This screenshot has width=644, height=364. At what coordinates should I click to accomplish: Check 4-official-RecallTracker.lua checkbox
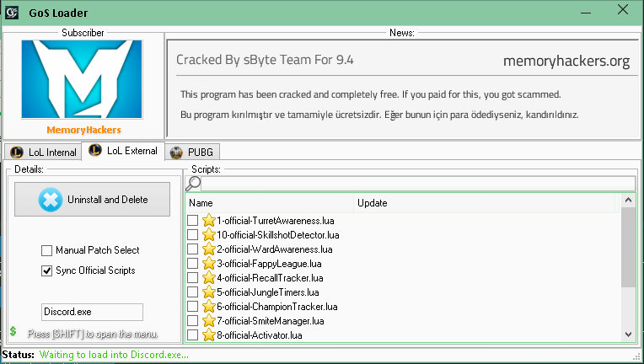click(193, 278)
